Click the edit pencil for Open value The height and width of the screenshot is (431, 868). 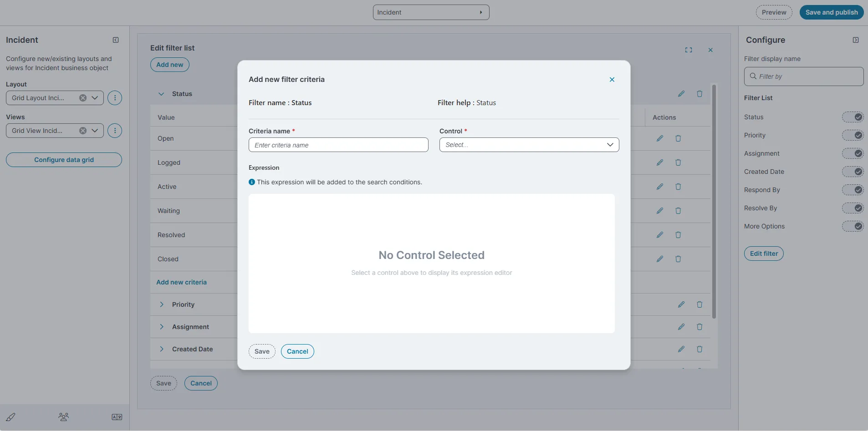(660, 138)
